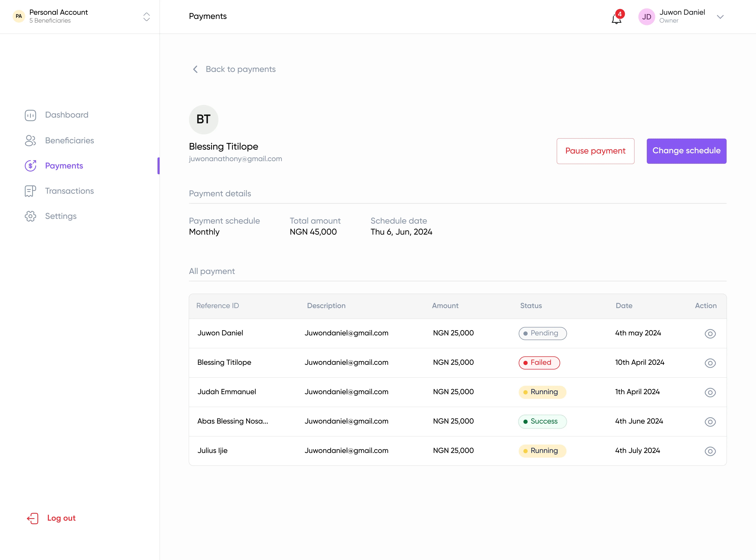Click date 4th may 2024
This screenshot has height=560, width=756.
point(638,333)
